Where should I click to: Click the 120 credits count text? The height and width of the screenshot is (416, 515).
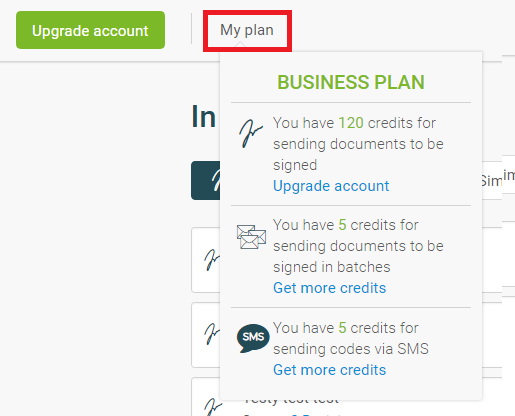click(351, 123)
